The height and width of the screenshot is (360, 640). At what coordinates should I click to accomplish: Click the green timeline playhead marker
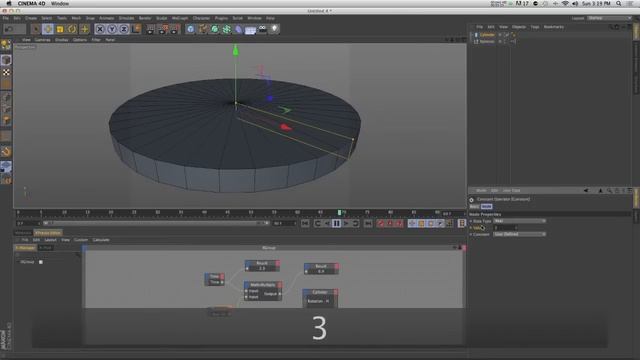tap(339, 213)
